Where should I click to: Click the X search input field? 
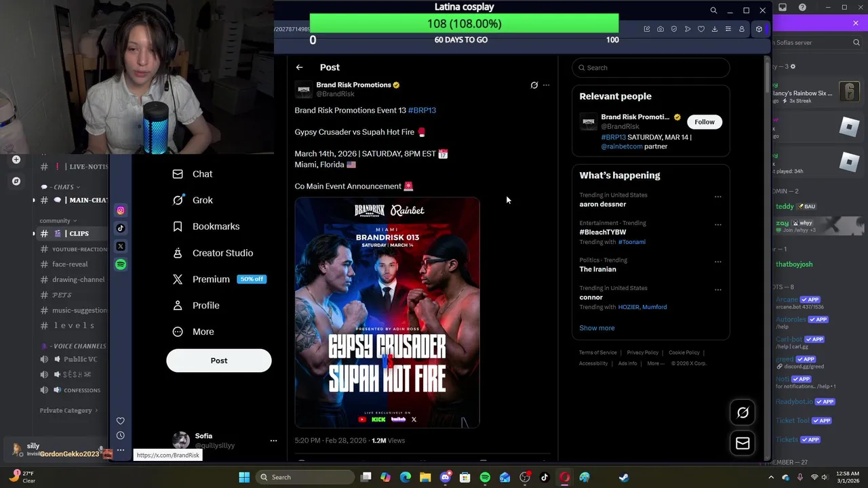pyautogui.click(x=651, y=68)
